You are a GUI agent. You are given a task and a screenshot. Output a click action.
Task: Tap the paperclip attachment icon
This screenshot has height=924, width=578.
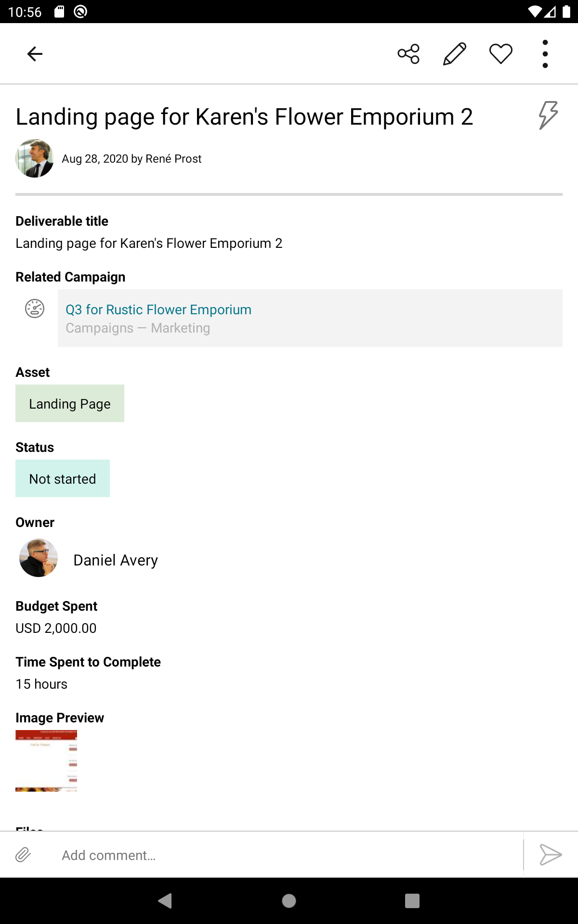pyautogui.click(x=23, y=855)
